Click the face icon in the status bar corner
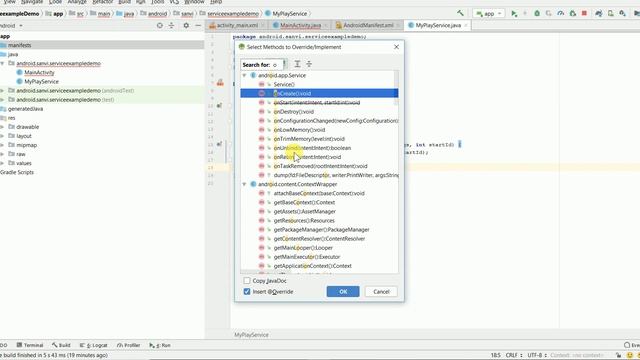Viewport: 640px width, 360px height. tap(630, 356)
